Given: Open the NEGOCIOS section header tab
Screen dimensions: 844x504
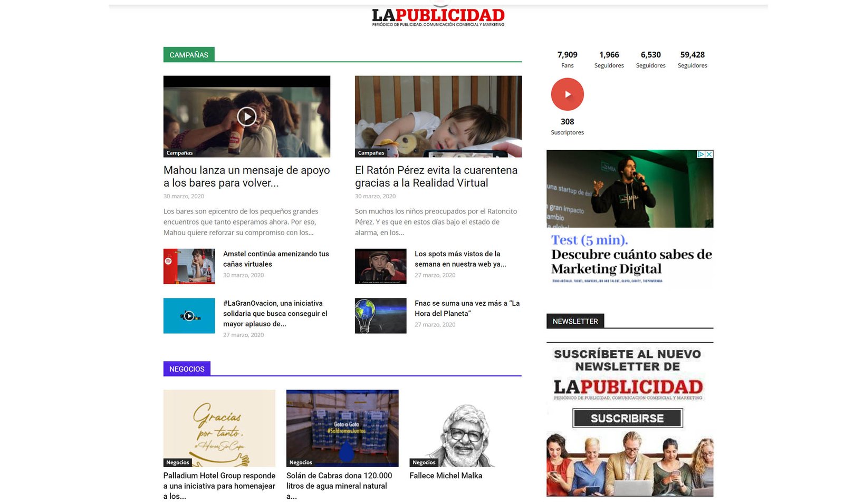Looking at the screenshot, I should tap(187, 369).
